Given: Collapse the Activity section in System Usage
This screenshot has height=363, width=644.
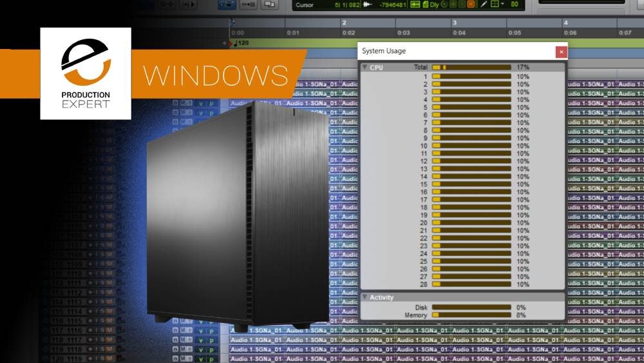Looking at the screenshot, I should [365, 297].
